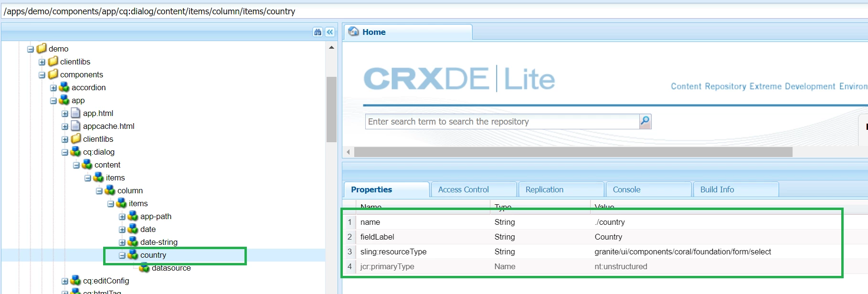The image size is (868, 294).
Task: Click the appcache.html file icon
Action: point(75,126)
